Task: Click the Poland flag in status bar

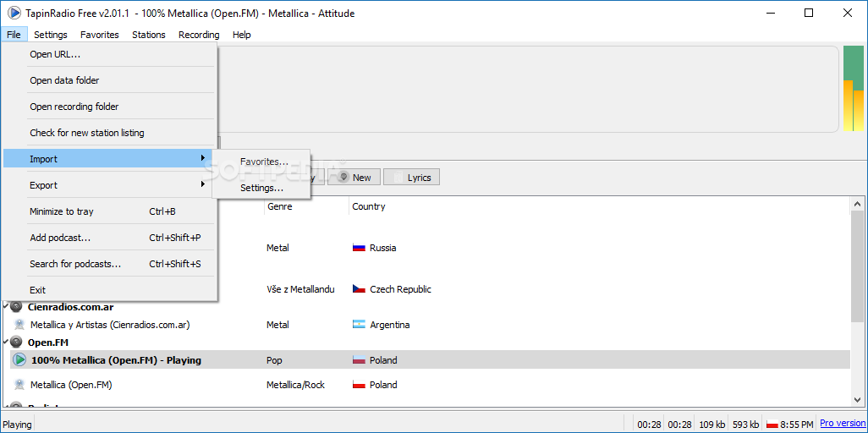Action: click(772, 425)
